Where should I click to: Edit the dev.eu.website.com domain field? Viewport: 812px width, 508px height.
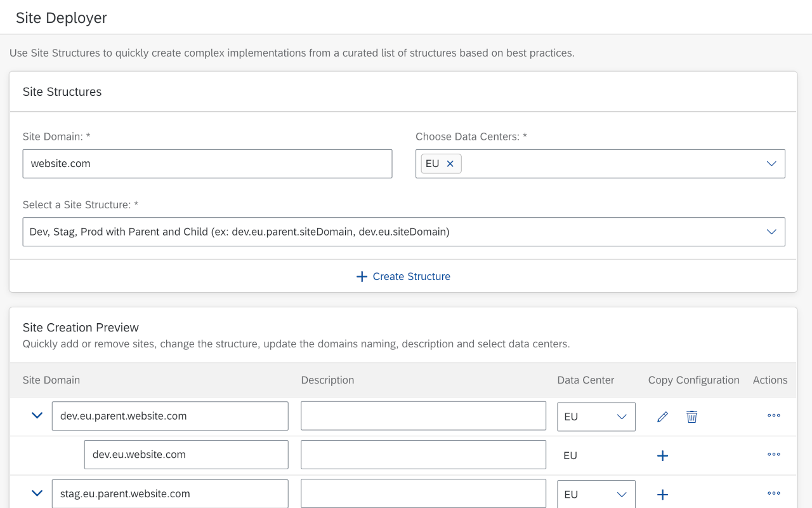[x=186, y=454]
